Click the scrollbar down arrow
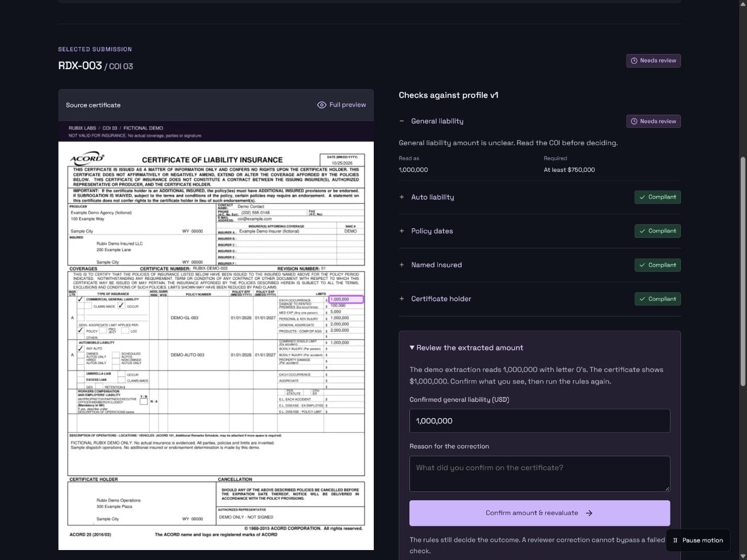The image size is (747, 560). point(742,556)
